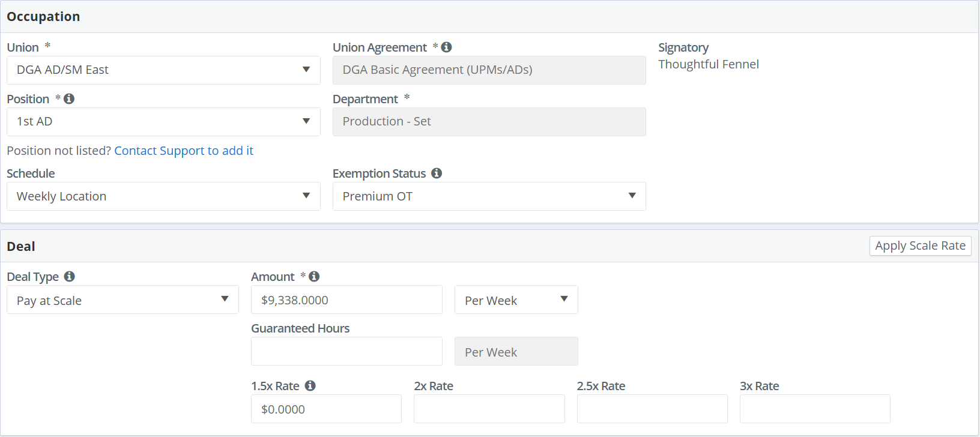Click the Guaranteed Hours input field
The image size is (980, 437).
click(346, 351)
